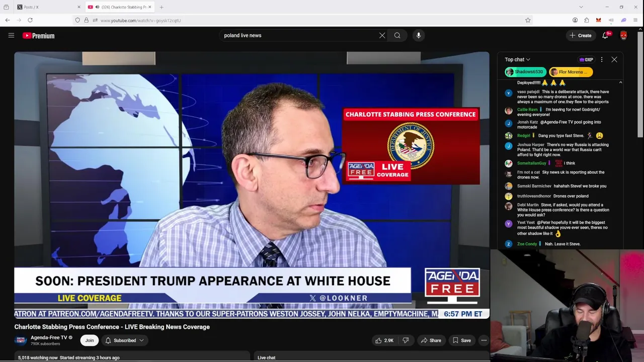Open the MetaMask fox extension
The image size is (644, 362).
coord(598,20)
